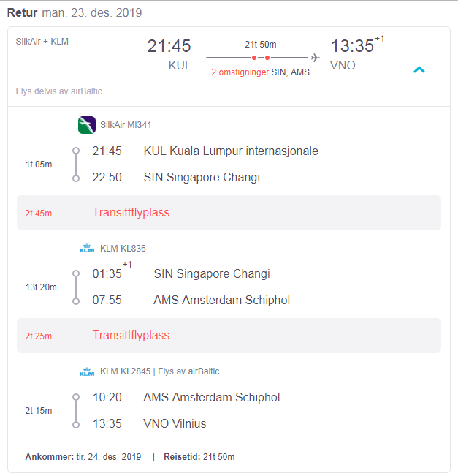Click the 2t 45m Transittflyplass row

tap(229, 213)
